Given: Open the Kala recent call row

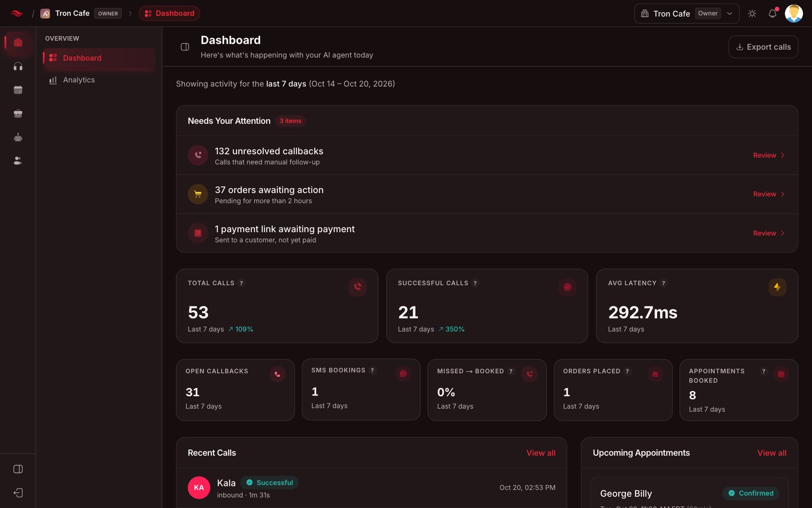Looking at the screenshot, I should (x=371, y=488).
